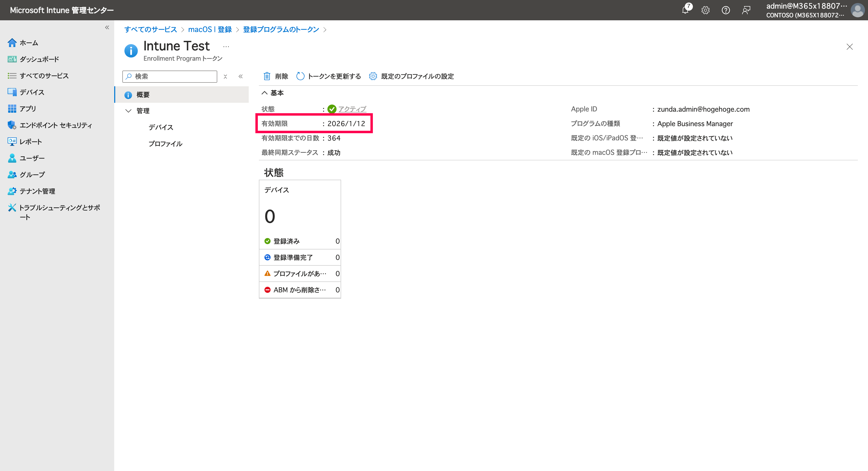The width and height of the screenshot is (868, 471).
Task: Click the Apple Business Manager value
Action: pos(695,124)
